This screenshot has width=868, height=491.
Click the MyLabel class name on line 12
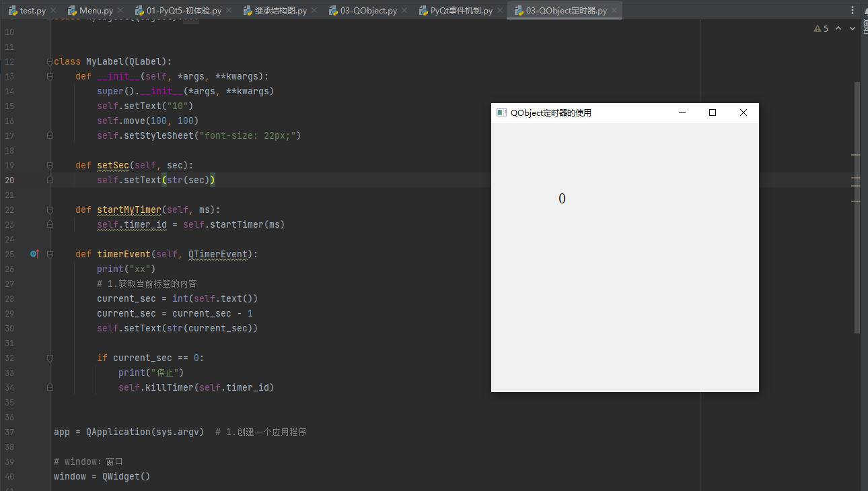105,62
